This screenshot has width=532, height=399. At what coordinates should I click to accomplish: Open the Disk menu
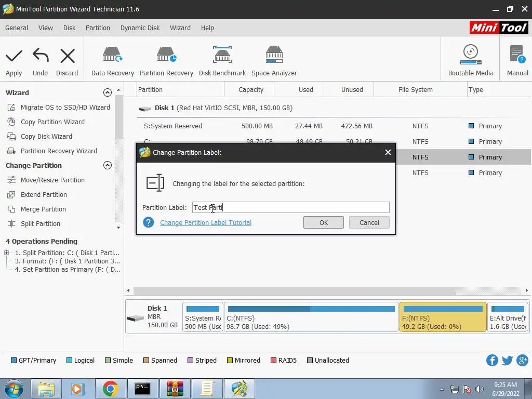coord(70,28)
